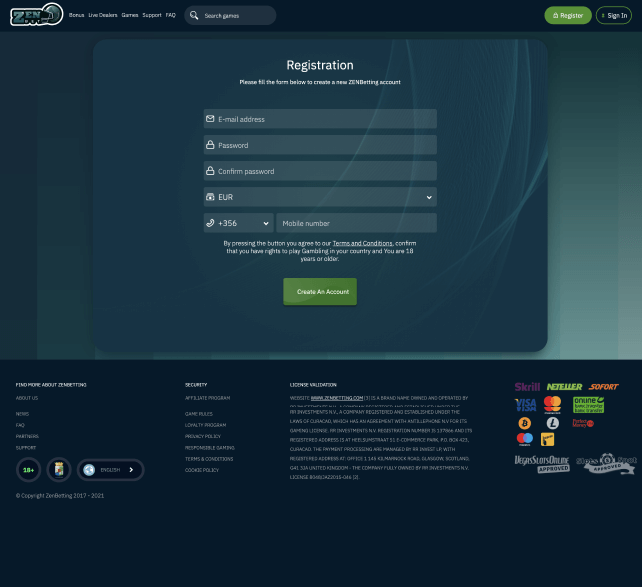Click the globe icon in language selector
Image resolution: width=642 pixels, height=588 pixels.
tap(89, 470)
